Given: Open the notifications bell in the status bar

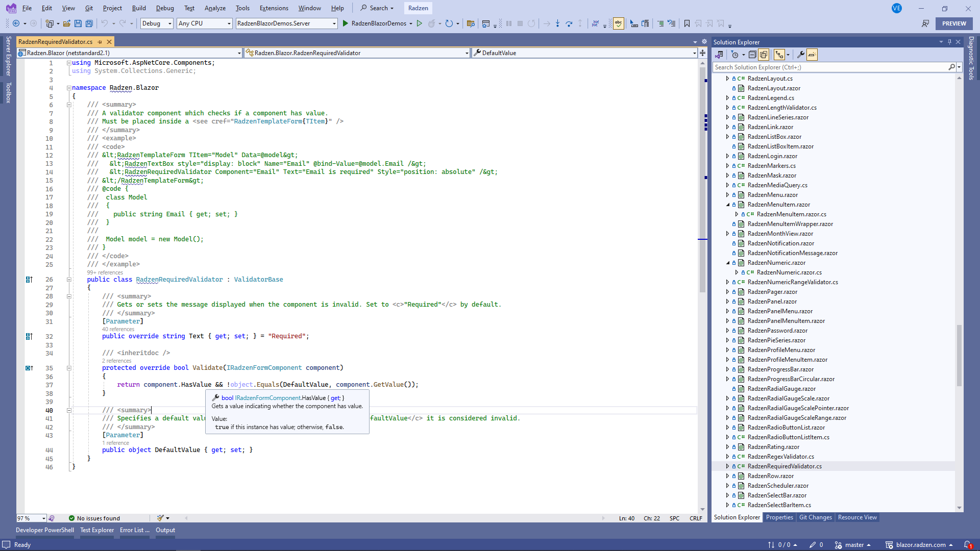Looking at the screenshot, I should (x=968, y=545).
